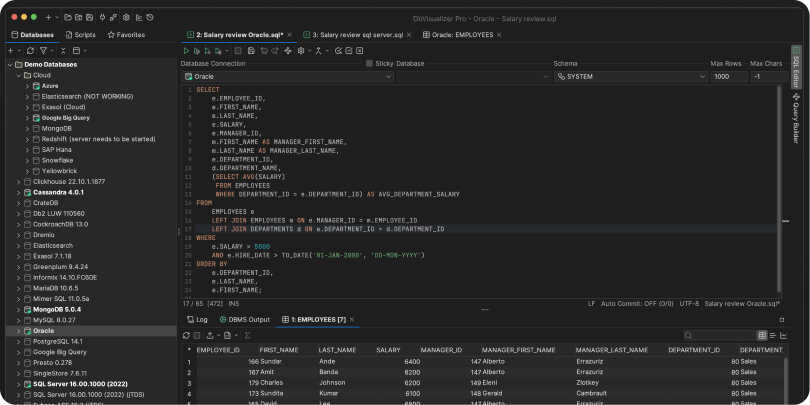Viewport: 810px width, 405px height.
Task: Open the Scripts tab in left panel
Action: pos(80,34)
